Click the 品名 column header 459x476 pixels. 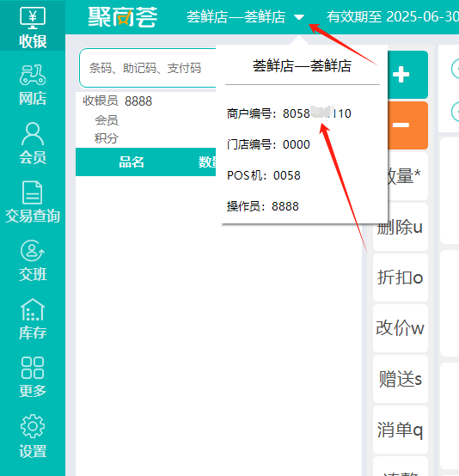click(132, 162)
